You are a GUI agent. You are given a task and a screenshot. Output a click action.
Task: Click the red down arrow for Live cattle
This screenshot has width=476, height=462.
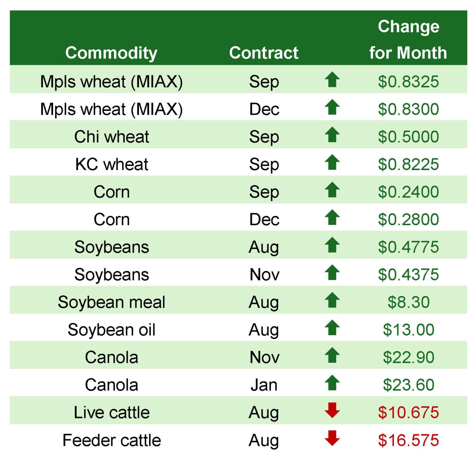coord(332,411)
